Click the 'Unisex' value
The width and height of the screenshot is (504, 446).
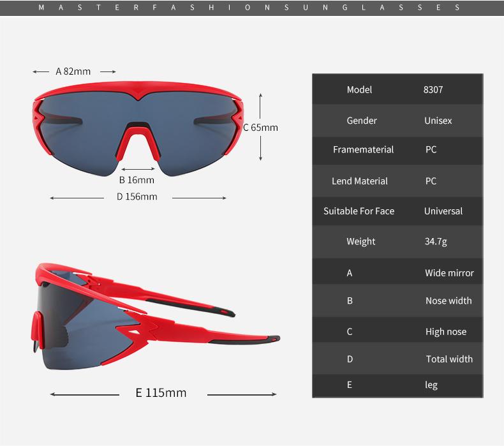click(x=438, y=121)
